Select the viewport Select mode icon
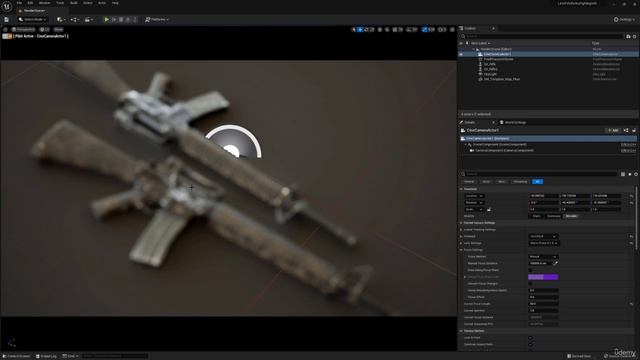Screen dimensions: 640x360 coord(353,29)
